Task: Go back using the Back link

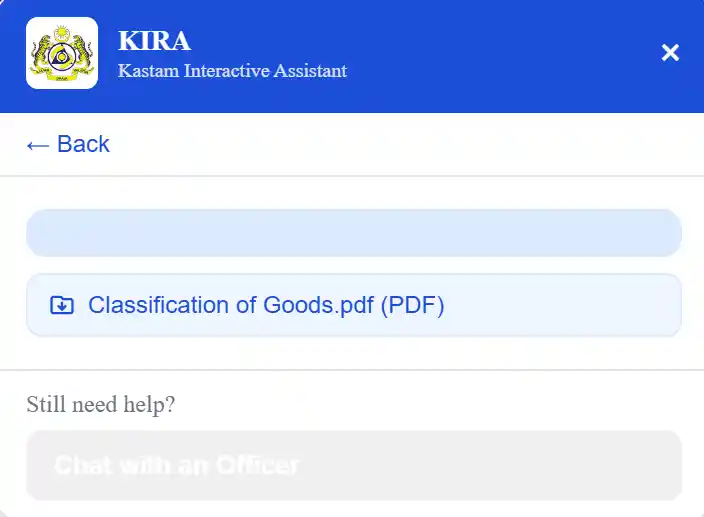Action: 68,144
